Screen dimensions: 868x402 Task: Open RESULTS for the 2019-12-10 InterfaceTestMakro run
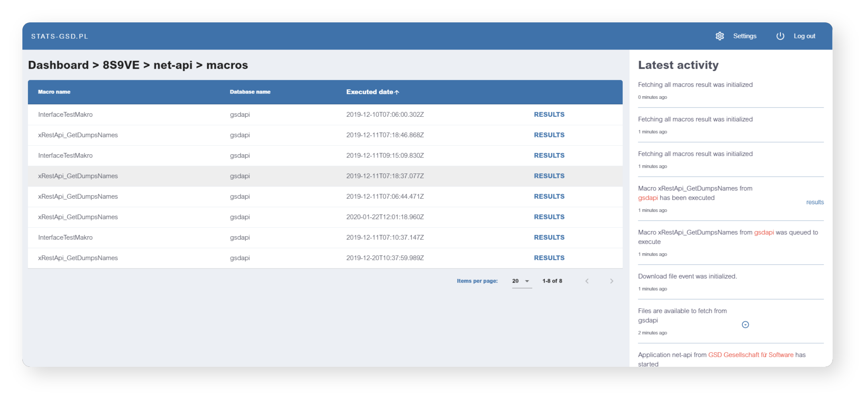tap(549, 115)
